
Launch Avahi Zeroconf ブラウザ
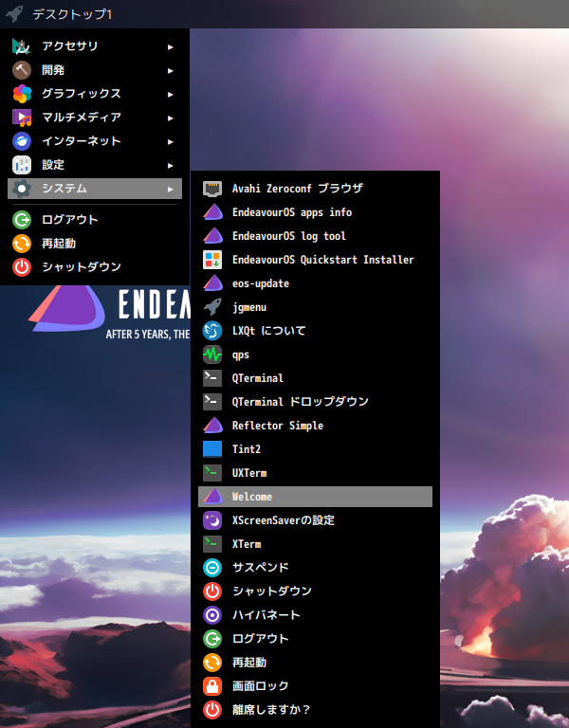pos(315,189)
